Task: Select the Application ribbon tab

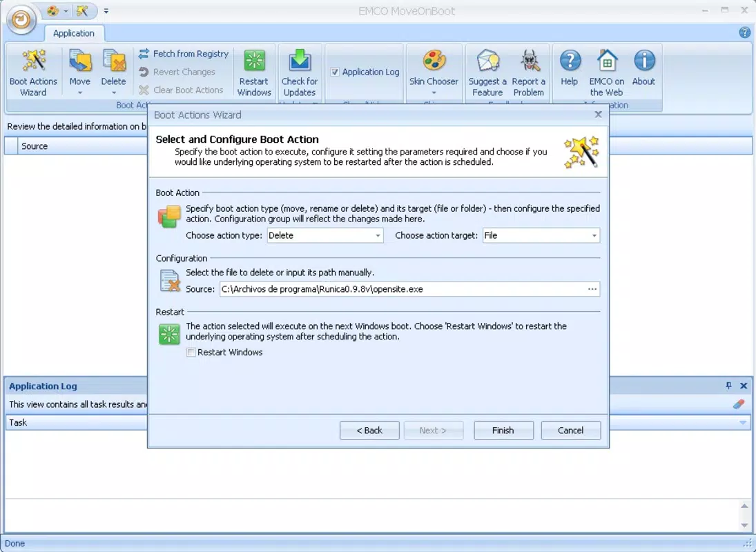Action: coord(74,33)
